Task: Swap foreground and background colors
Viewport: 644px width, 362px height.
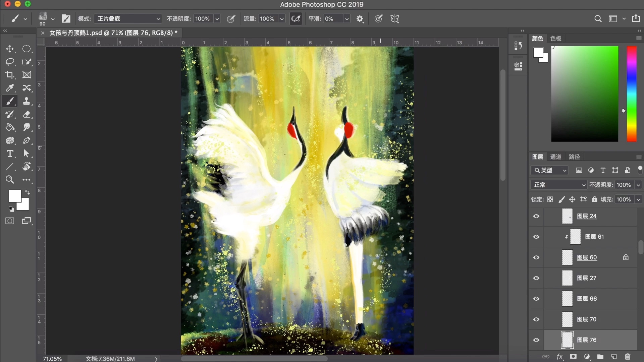Action: [28, 192]
